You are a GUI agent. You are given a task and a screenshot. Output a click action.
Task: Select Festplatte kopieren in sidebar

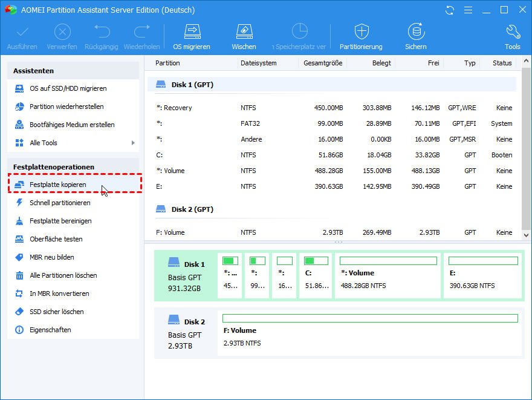point(58,185)
